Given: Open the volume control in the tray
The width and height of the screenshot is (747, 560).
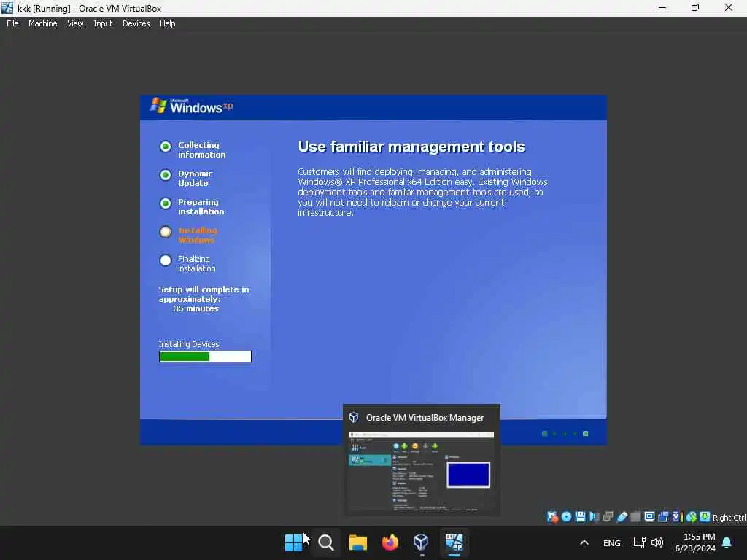Looking at the screenshot, I should pos(657,542).
